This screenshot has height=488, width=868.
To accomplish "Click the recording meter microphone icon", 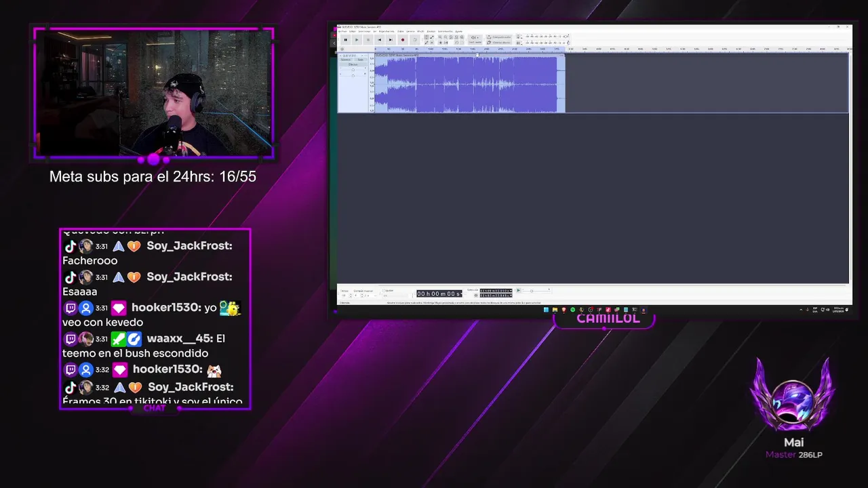I will point(519,37).
